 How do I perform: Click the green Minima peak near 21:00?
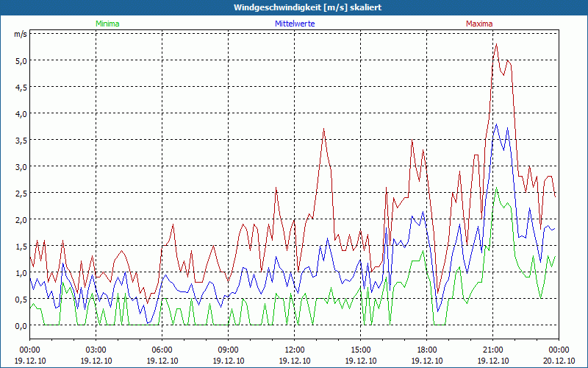(x=497, y=188)
